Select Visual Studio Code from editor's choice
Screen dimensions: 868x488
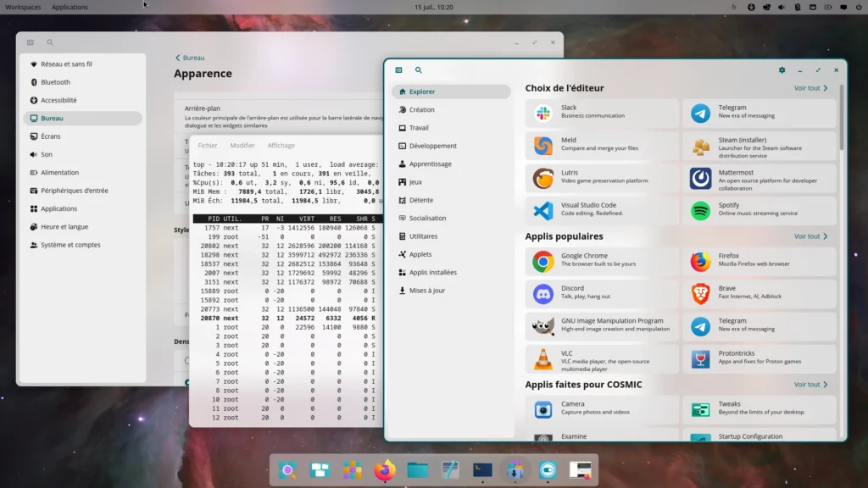point(602,210)
